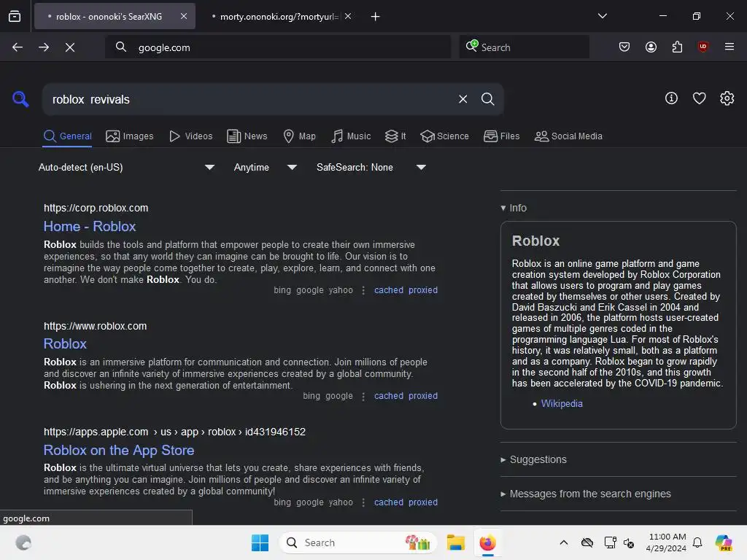Open Widgets icon in taskbar
Screen dimensions: 747x560
(23, 542)
